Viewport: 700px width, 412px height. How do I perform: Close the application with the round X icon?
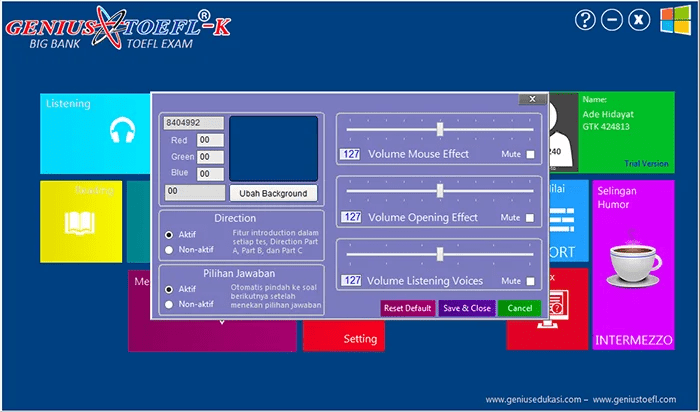639,20
